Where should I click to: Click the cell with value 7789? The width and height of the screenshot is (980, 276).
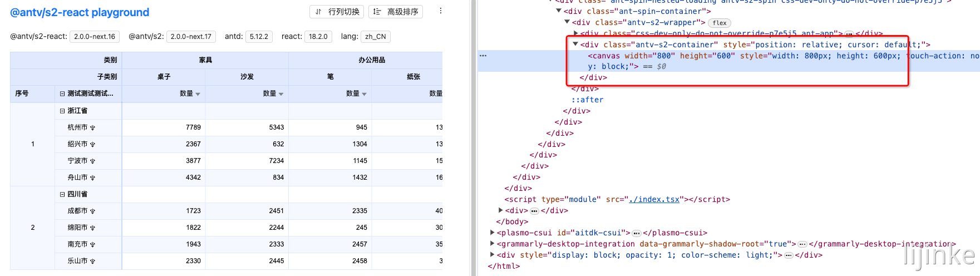pos(164,127)
